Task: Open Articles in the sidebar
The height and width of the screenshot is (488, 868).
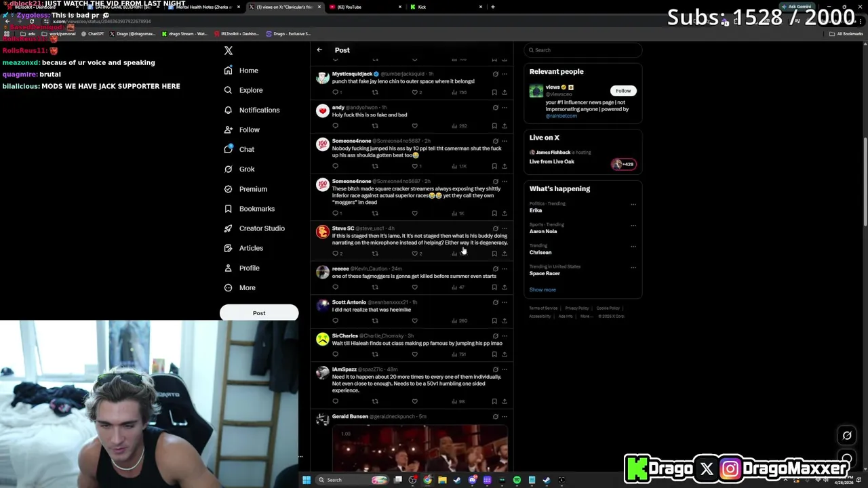Action: (x=243, y=248)
